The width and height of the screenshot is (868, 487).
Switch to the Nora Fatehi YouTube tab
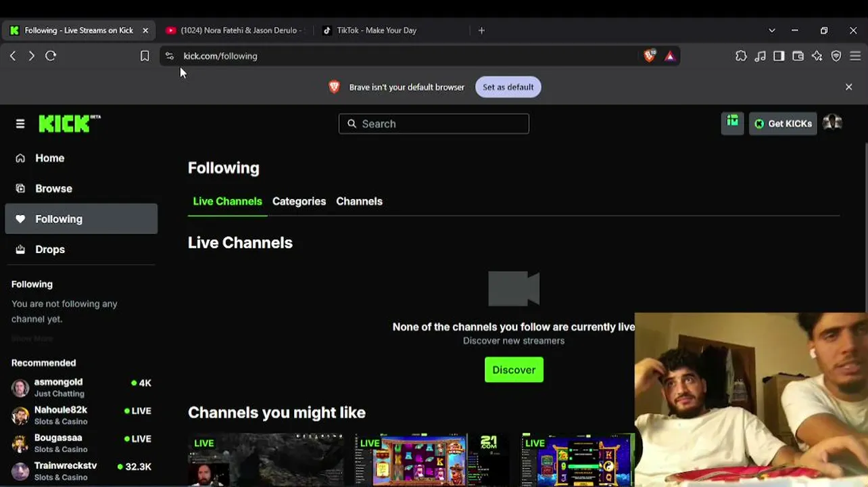tap(236, 30)
